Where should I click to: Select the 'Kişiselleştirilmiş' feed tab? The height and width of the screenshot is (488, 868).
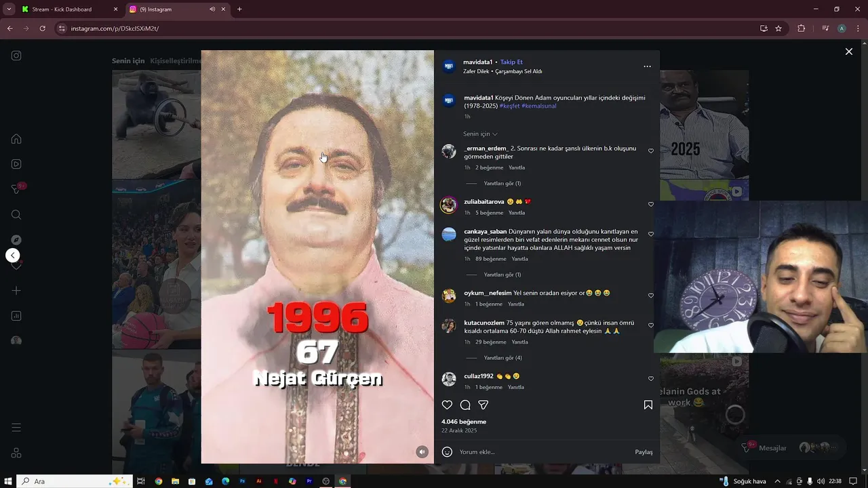click(x=176, y=61)
